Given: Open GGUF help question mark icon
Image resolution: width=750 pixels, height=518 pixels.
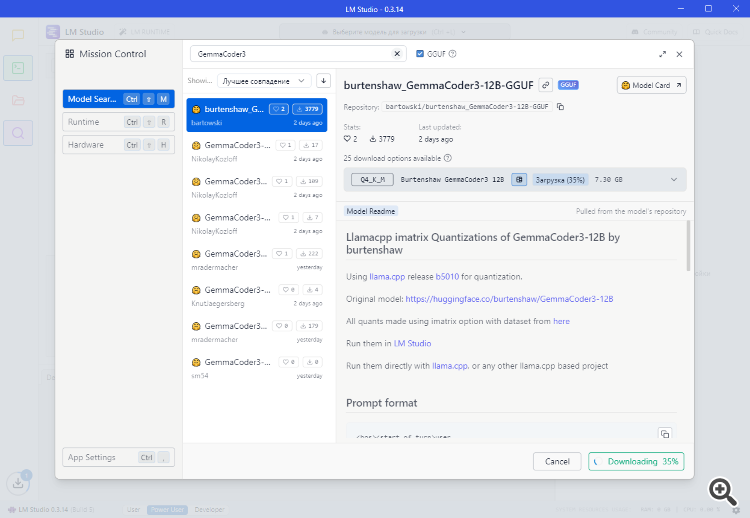Looking at the screenshot, I should coord(452,54).
